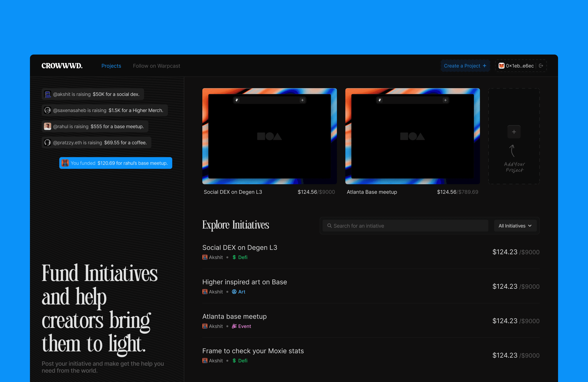Click the Defi dollar icon under Social DEX on Degen L3
The height and width of the screenshot is (382, 588).
tap(234, 257)
